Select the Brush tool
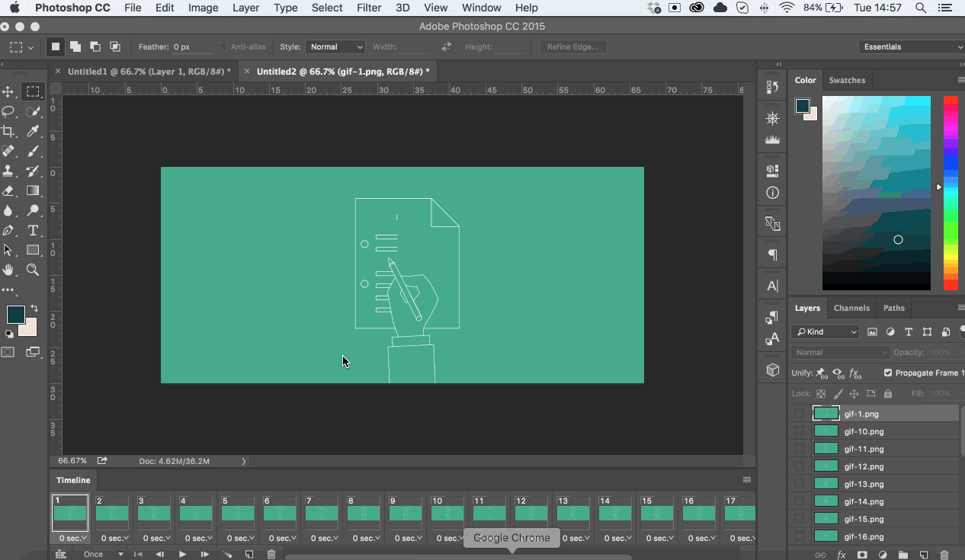The image size is (965, 560). tap(34, 151)
